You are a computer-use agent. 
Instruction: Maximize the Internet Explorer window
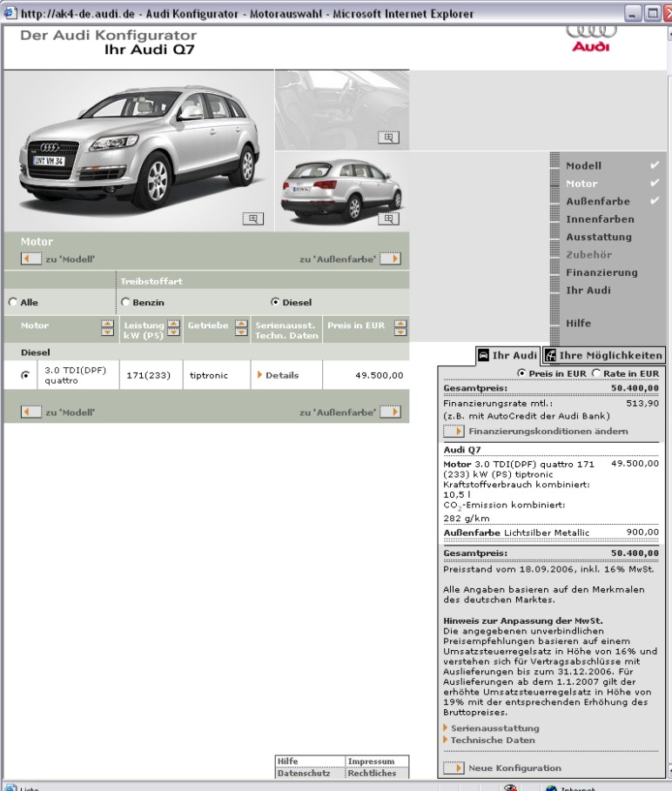coord(653,13)
